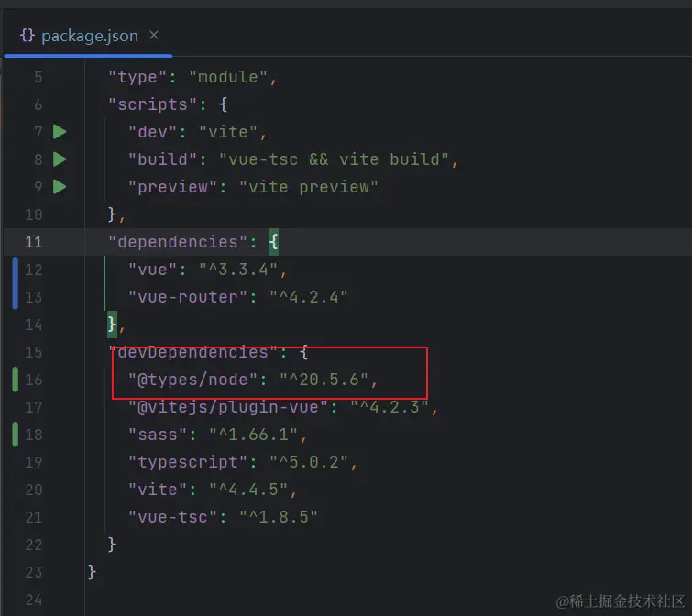Viewport: 692px width, 616px height.
Task: Click the "^5.0.2" version value
Action: coord(309,462)
